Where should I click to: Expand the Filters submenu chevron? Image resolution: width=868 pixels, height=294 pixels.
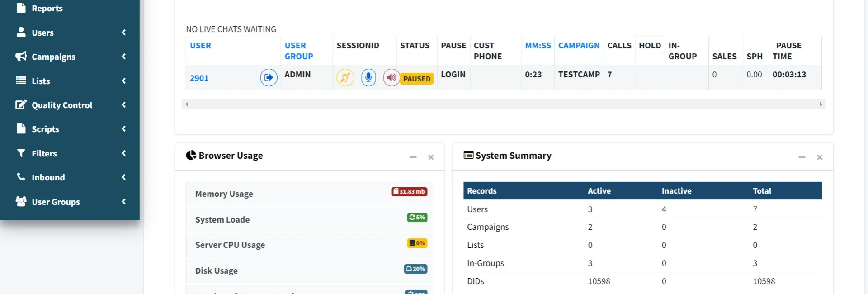[x=123, y=153]
